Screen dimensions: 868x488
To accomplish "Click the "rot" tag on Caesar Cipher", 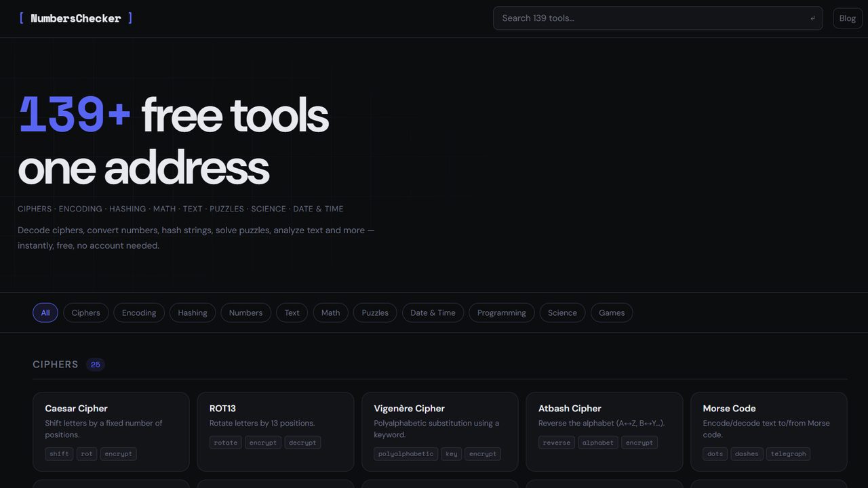I will coord(87,454).
